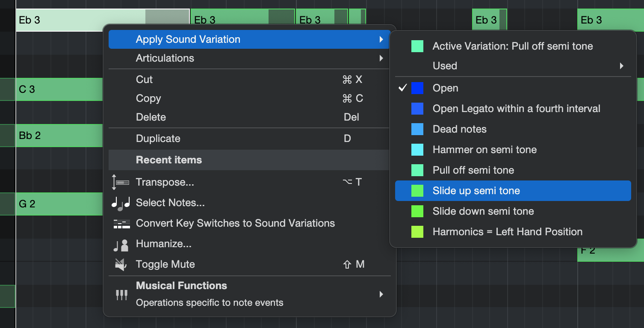
Task: Expand arrow next to Articulations
Action: tap(381, 58)
